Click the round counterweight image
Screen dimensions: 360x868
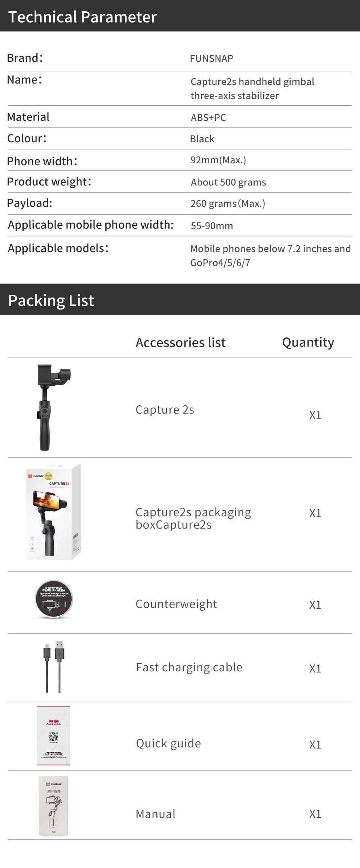tap(54, 599)
